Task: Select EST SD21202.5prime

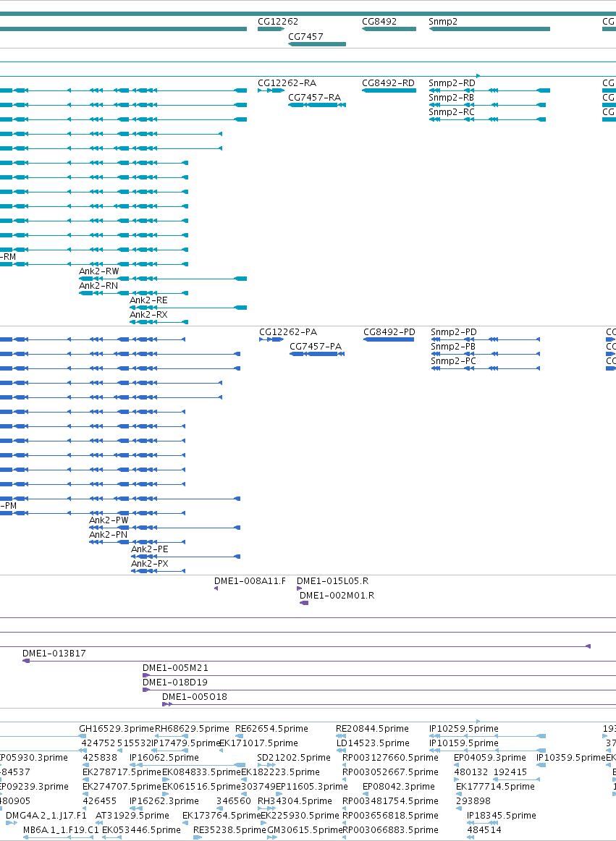Action: [294, 757]
